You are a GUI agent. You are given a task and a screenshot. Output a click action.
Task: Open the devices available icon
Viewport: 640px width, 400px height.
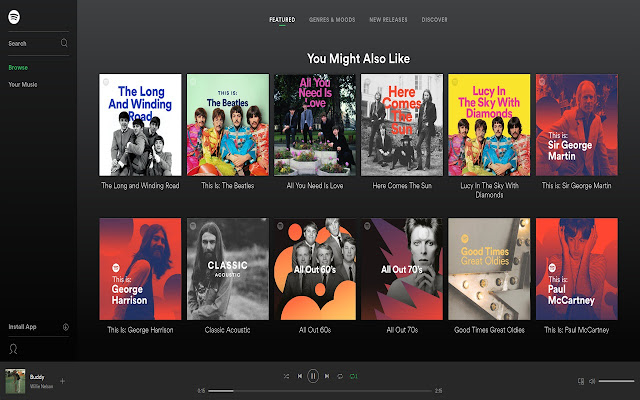(581, 382)
